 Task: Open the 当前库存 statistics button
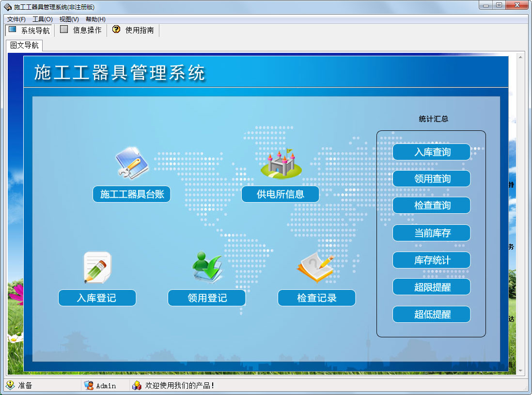coord(432,233)
